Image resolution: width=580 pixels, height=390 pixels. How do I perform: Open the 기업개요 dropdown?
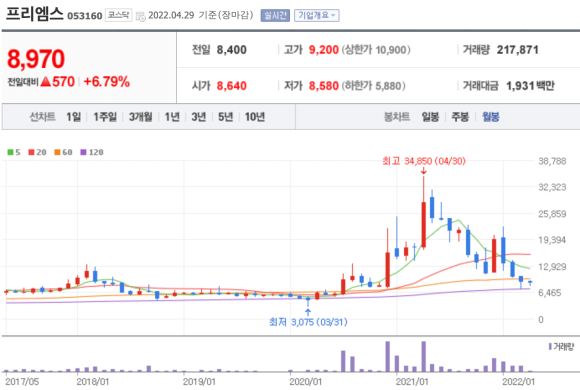[x=317, y=16]
